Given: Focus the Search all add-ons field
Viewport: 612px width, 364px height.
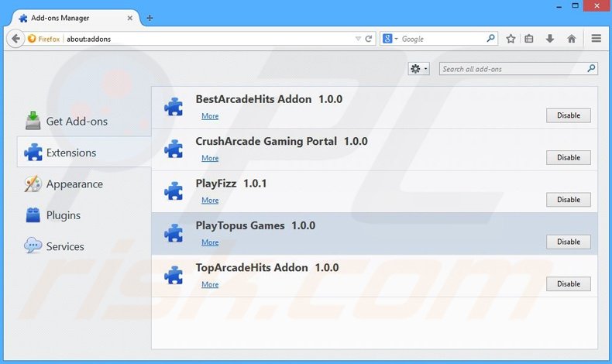Looking at the screenshot, I should tap(518, 69).
